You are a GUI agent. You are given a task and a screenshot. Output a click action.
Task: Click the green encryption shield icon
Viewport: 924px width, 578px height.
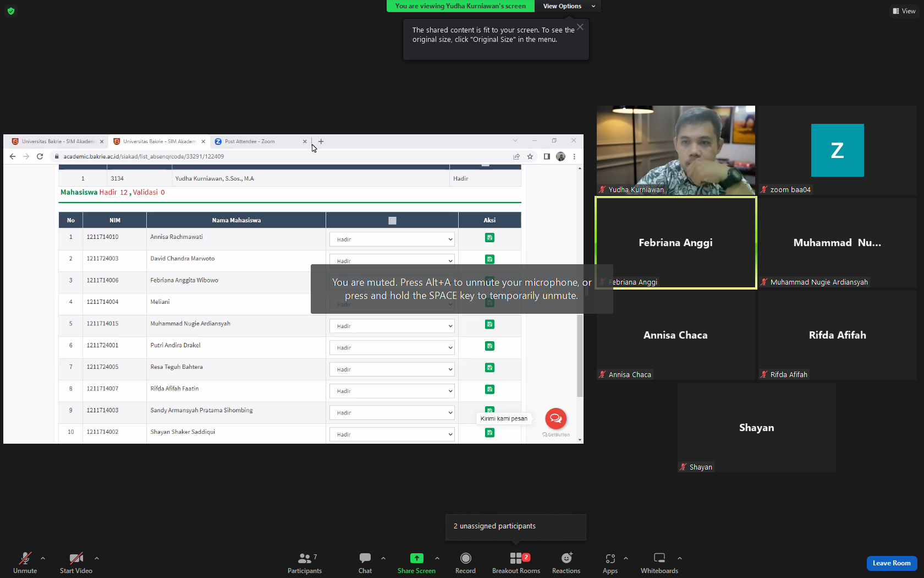point(11,11)
